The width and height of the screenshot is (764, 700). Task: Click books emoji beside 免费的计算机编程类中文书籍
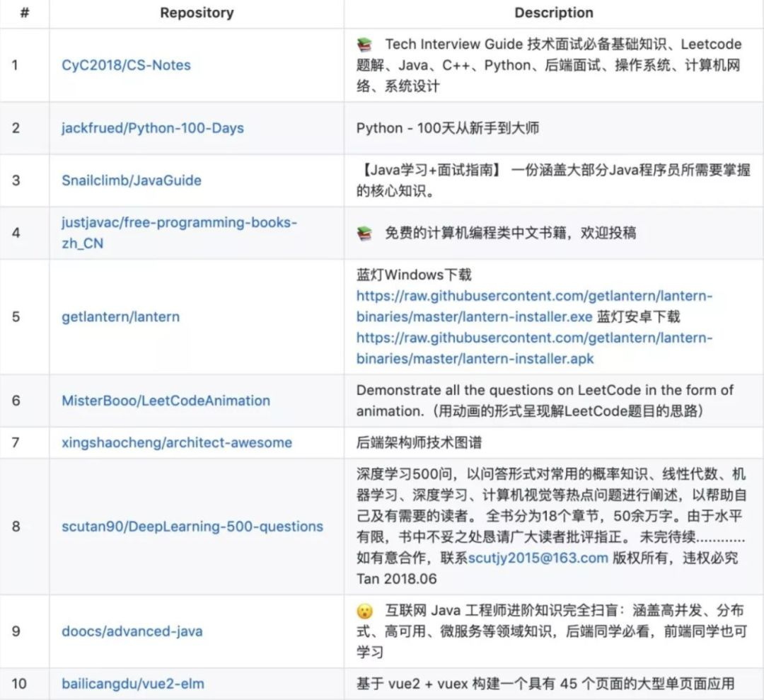click(364, 233)
